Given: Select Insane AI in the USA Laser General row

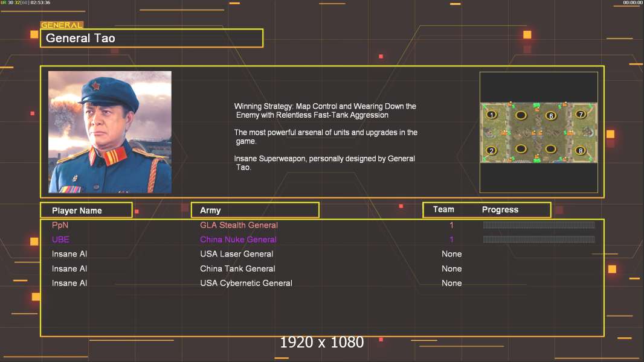Looking at the screenshot, I should point(69,254).
